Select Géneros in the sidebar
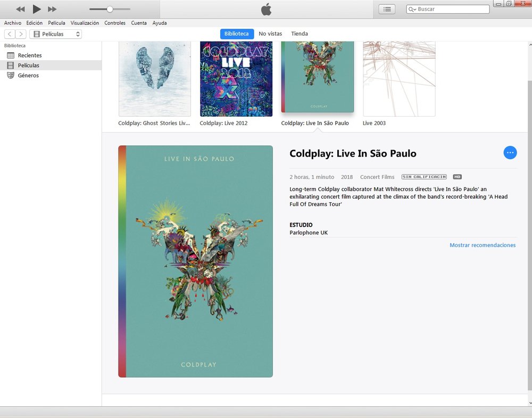The image size is (532, 418). (x=51, y=76)
